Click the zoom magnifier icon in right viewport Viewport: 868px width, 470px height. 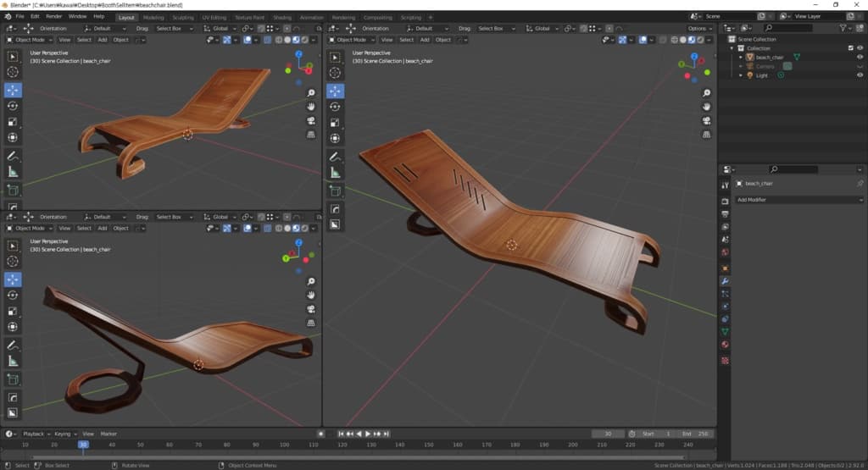(x=707, y=93)
